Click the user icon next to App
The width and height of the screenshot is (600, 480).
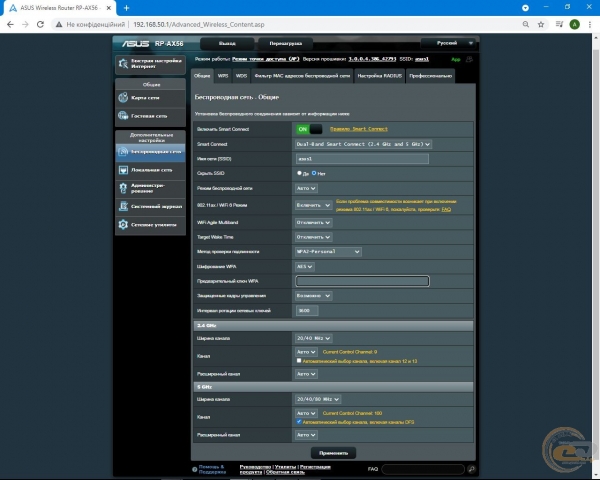pyautogui.click(x=469, y=59)
